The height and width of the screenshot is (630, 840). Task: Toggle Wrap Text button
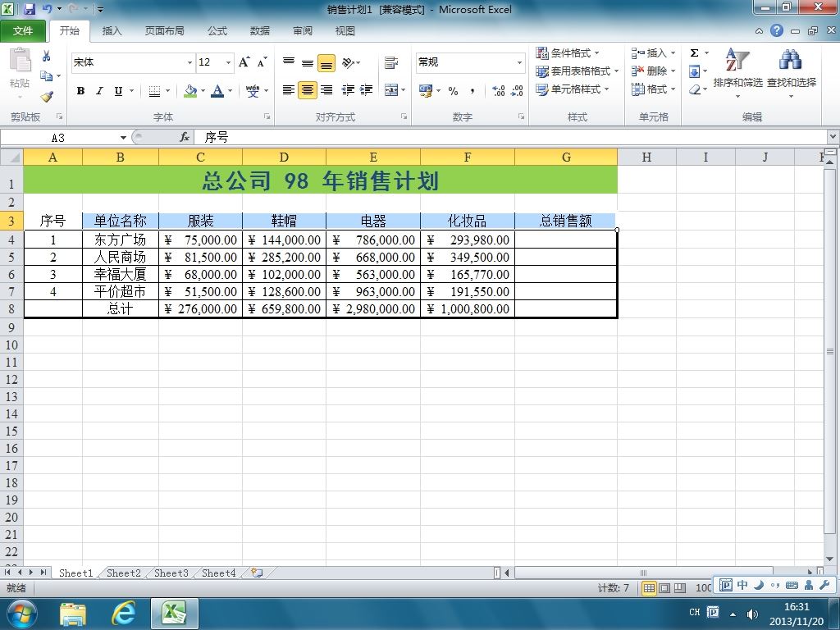[x=391, y=62]
